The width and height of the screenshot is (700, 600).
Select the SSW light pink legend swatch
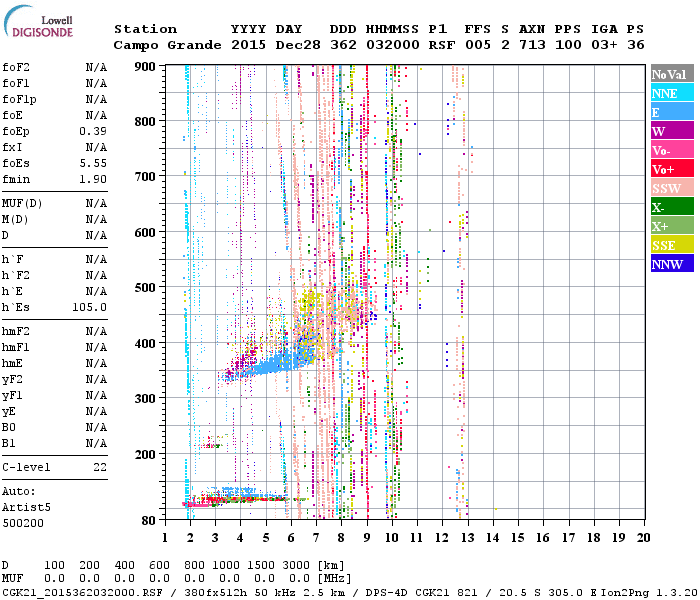point(672,188)
